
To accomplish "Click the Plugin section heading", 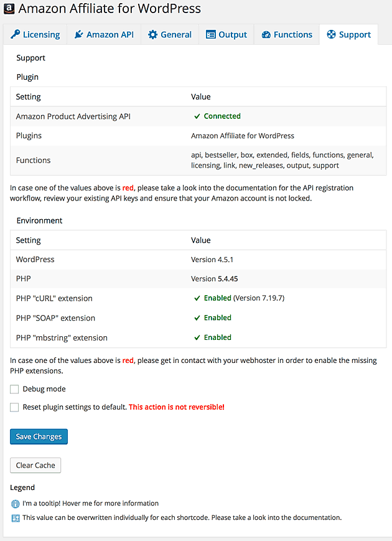I will pyautogui.click(x=27, y=77).
